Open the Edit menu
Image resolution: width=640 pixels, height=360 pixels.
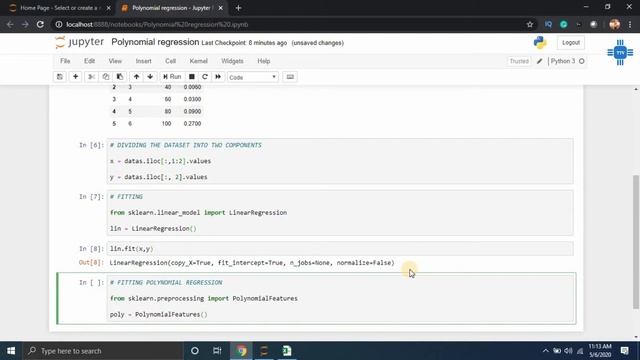[89, 61]
